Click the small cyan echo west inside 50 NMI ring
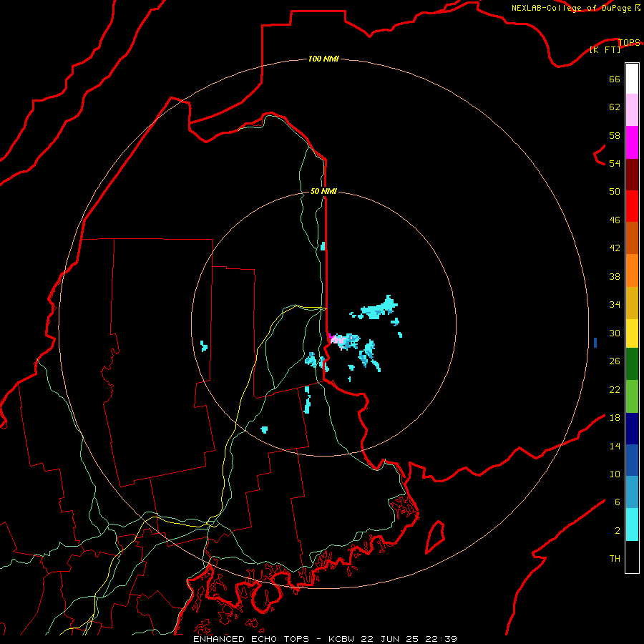The height and width of the screenshot is (644, 644). pyautogui.click(x=204, y=346)
